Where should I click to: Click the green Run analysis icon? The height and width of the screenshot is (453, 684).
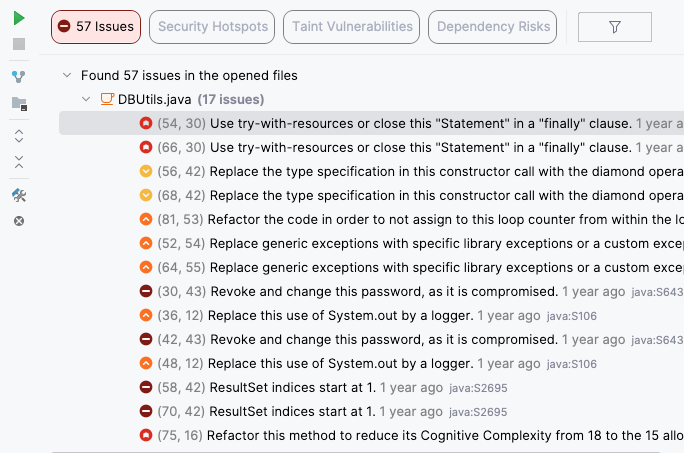coord(19,18)
